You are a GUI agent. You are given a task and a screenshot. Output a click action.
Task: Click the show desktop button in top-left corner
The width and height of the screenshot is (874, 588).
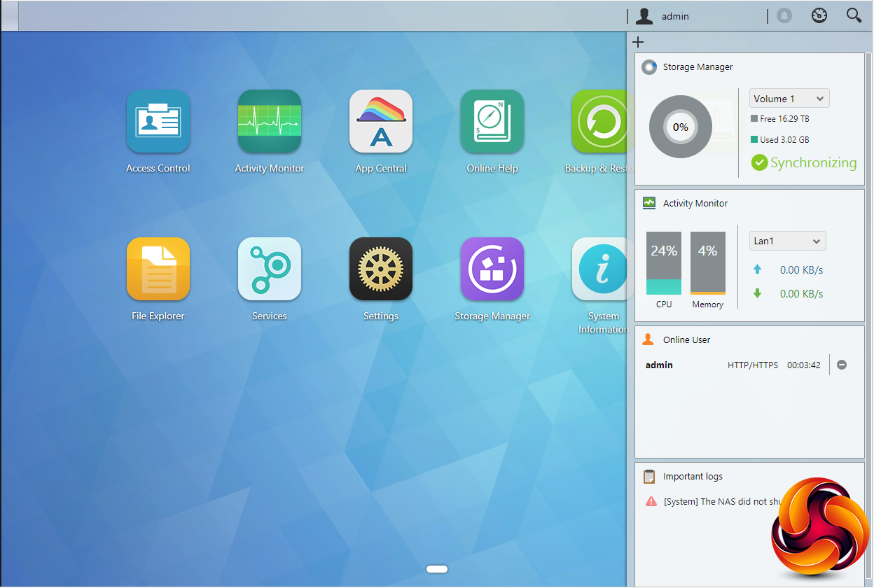[9, 15]
